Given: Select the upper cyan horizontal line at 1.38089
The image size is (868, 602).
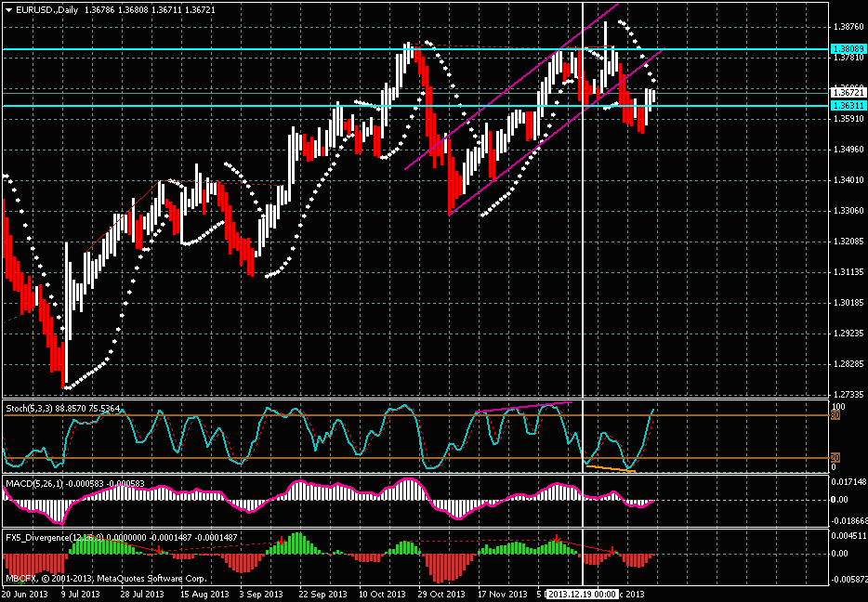Looking at the screenshot, I should [x=279, y=48].
